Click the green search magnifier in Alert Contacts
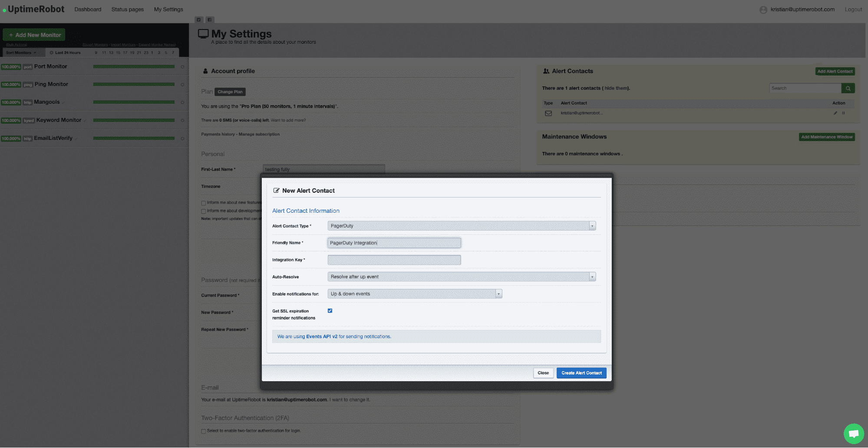 coord(848,88)
